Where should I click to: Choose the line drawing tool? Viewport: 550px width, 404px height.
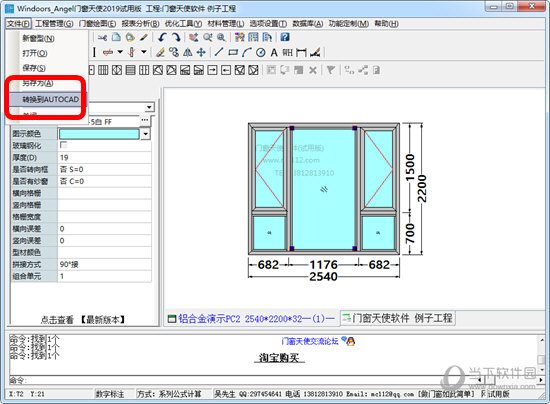click(x=219, y=52)
